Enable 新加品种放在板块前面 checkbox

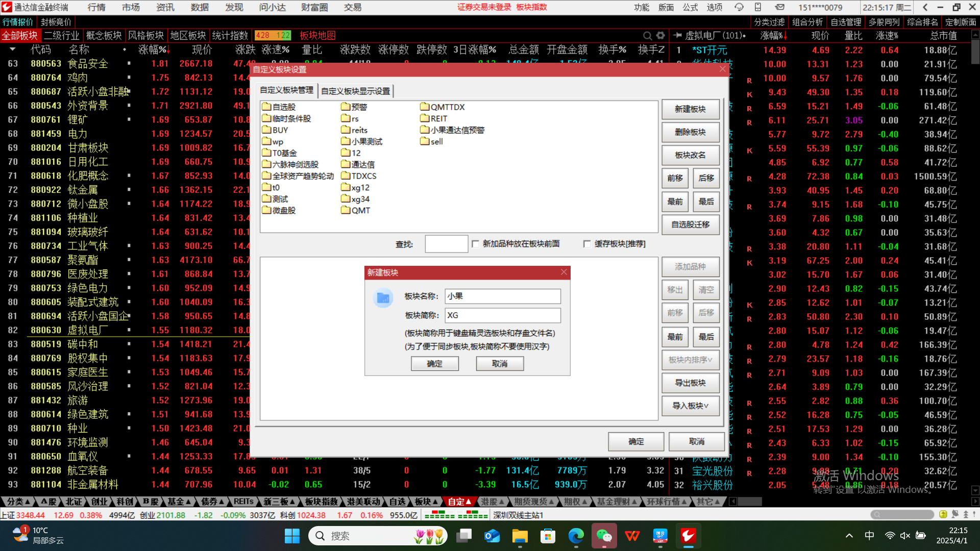coord(476,244)
